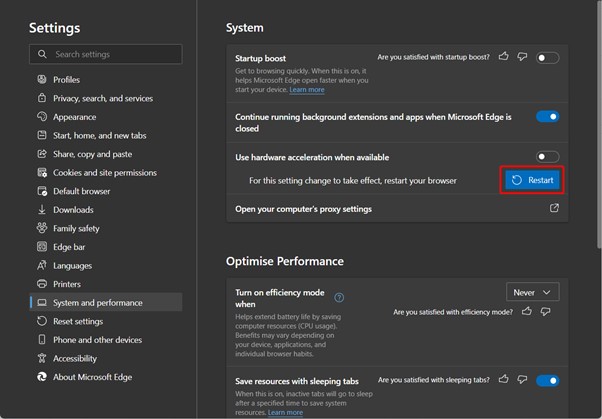Click the Edge bar icon

pyautogui.click(x=42, y=247)
